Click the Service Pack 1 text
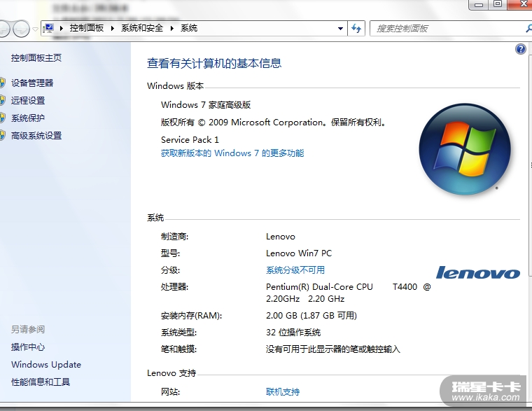This screenshot has height=411, width=532. pyautogui.click(x=190, y=140)
